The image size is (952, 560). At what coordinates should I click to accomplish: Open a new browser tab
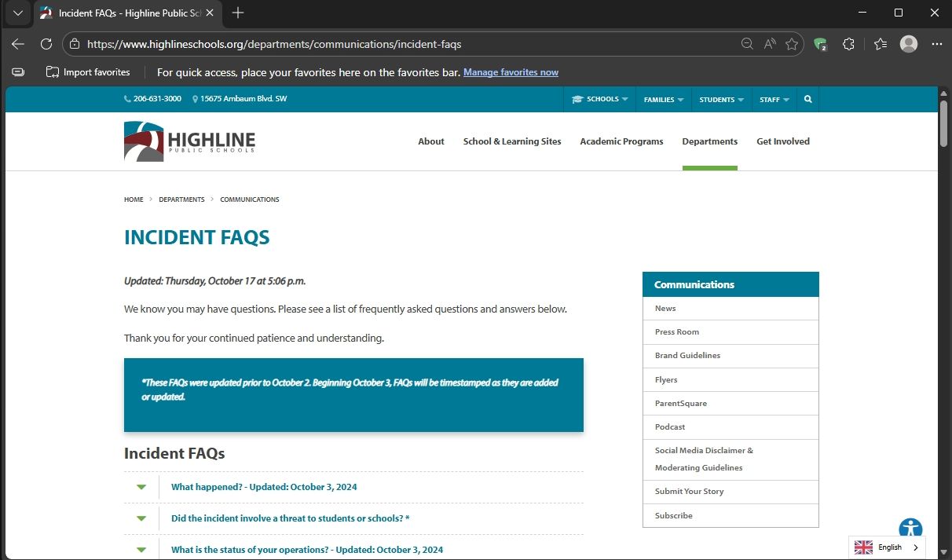tap(238, 13)
